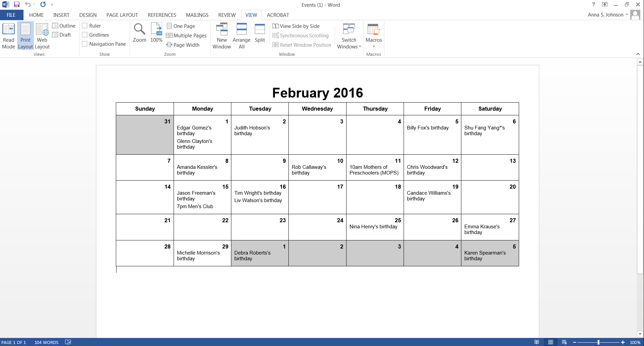This screenshot has width=644, height=346.
Task: Enable the Navigation Pane checkbox
Action: point(85,44)
